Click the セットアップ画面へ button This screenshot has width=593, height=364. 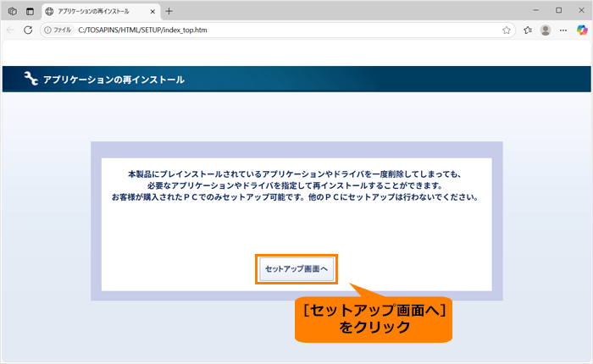click(296, 268)
